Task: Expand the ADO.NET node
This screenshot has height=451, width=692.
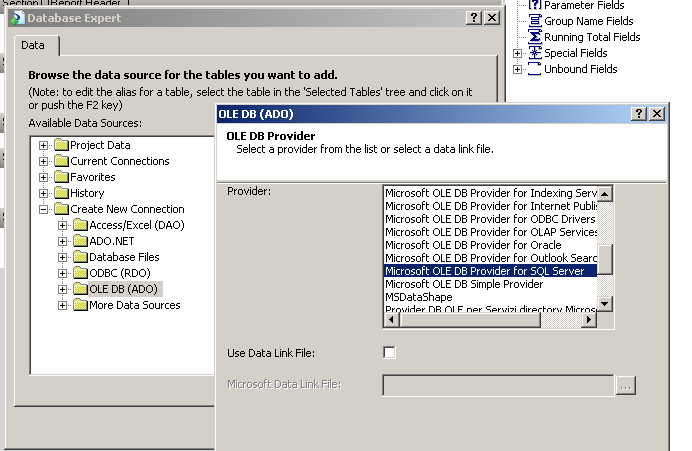Action: click(x=62, y=241)
